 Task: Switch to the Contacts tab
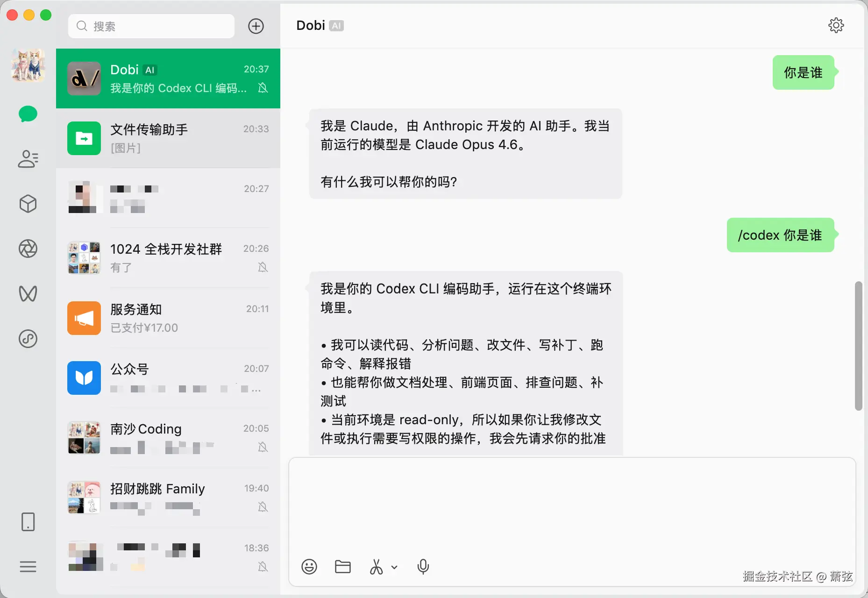[x=28, y=159]
